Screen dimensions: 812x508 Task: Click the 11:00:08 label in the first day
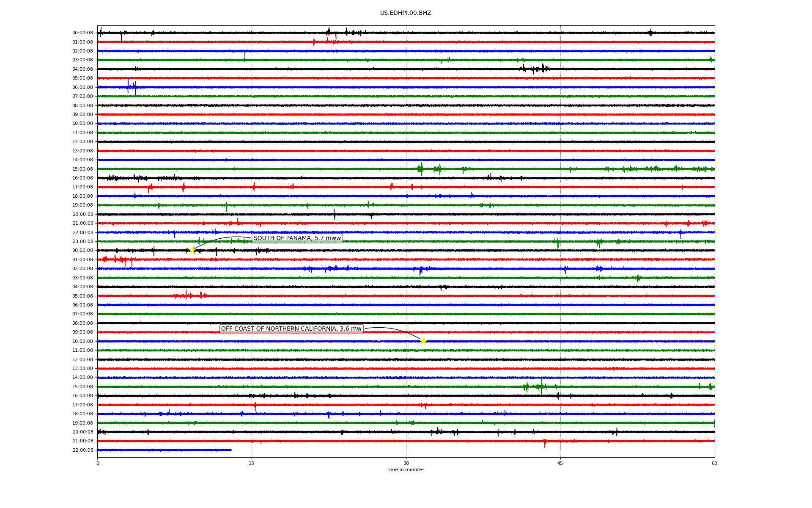click(82, 133)
